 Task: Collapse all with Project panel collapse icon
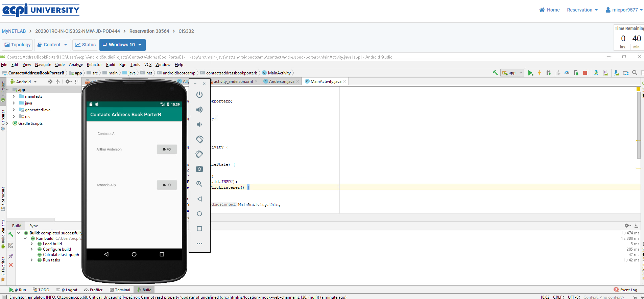(x=58, y=82)
